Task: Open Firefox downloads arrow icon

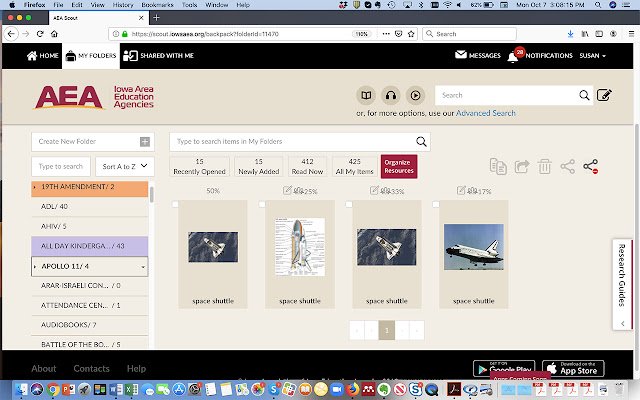Action: (x=570, y=34)
